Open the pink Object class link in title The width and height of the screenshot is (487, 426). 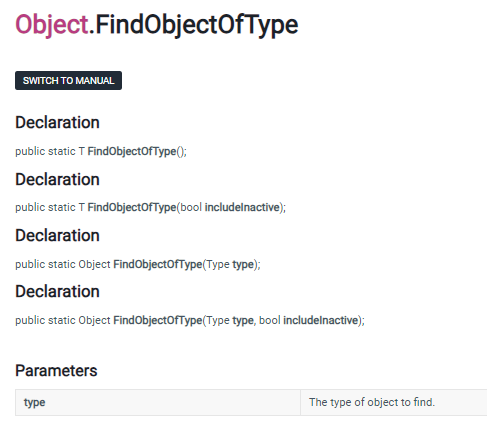pyautogui.click(x=52, y=25)
